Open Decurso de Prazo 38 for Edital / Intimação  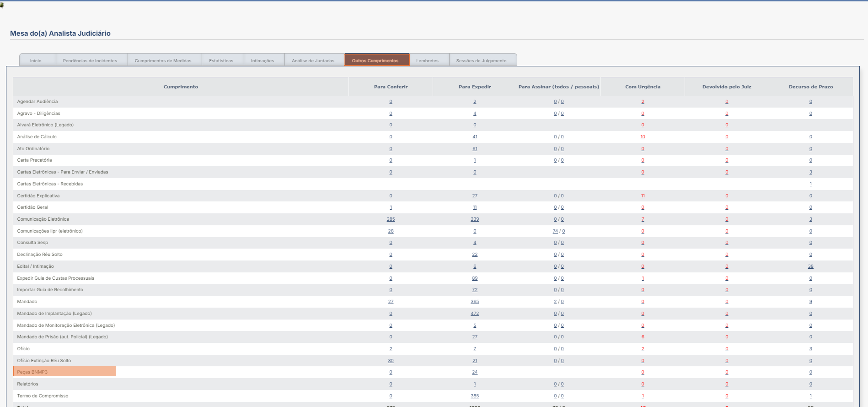pyautogui.click(x=811, y=266)
